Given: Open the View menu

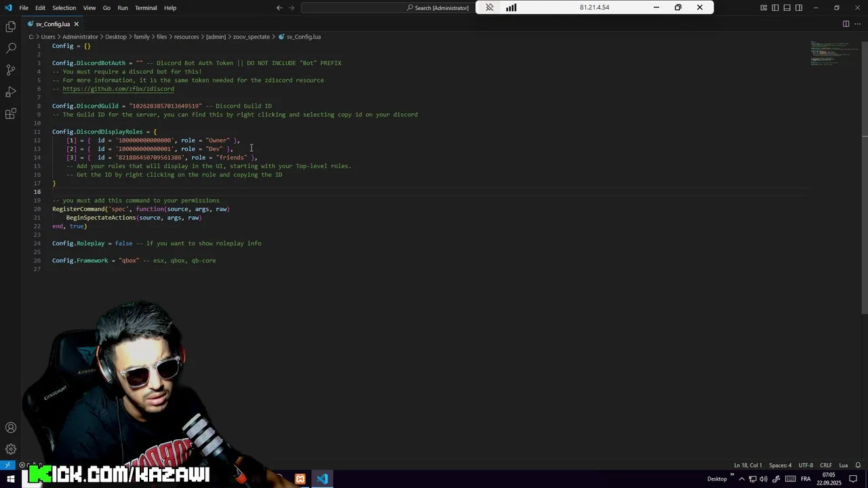Looking at the screenshot, I should (90, 7).
